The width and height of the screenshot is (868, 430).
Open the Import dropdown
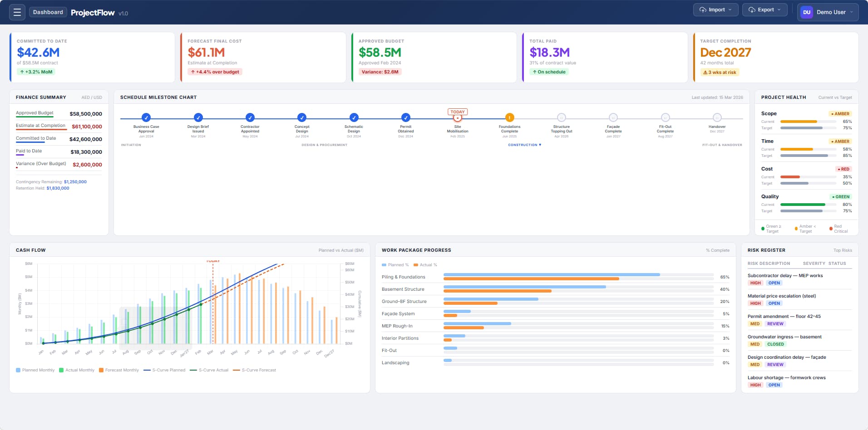[715, 10]
